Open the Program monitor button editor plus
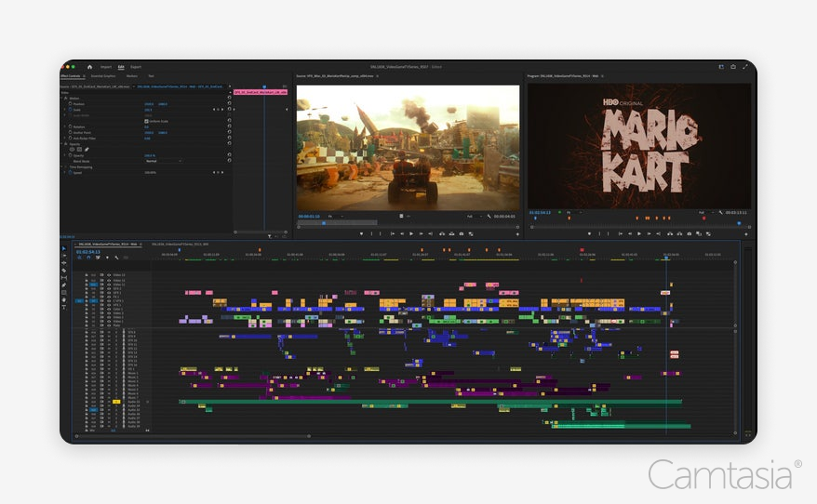The image size is (817, 504). (746, 234)
